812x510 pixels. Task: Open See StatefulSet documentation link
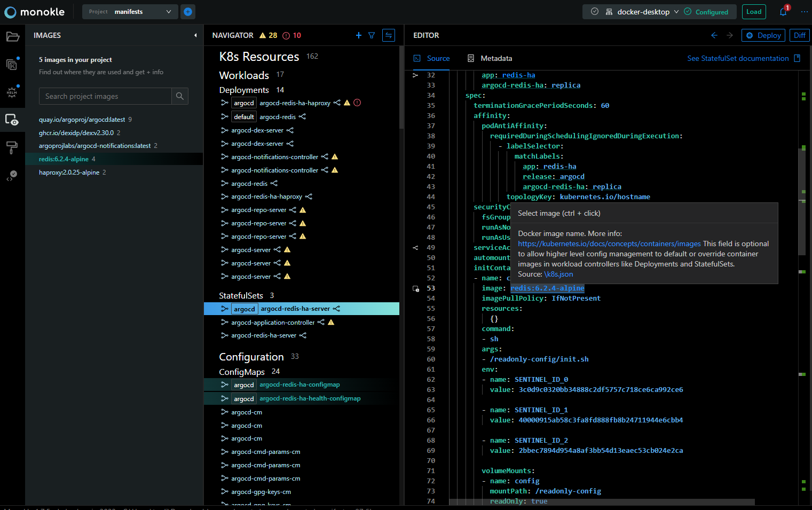click(738, 58)
